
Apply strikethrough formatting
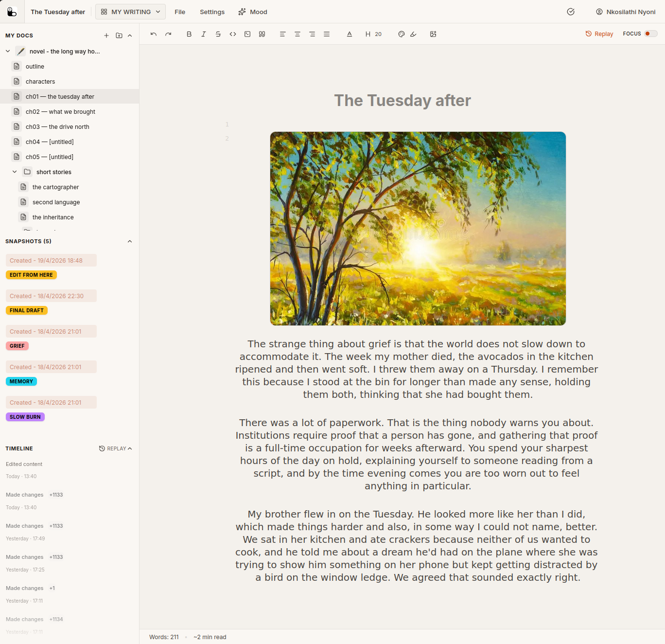218,34
